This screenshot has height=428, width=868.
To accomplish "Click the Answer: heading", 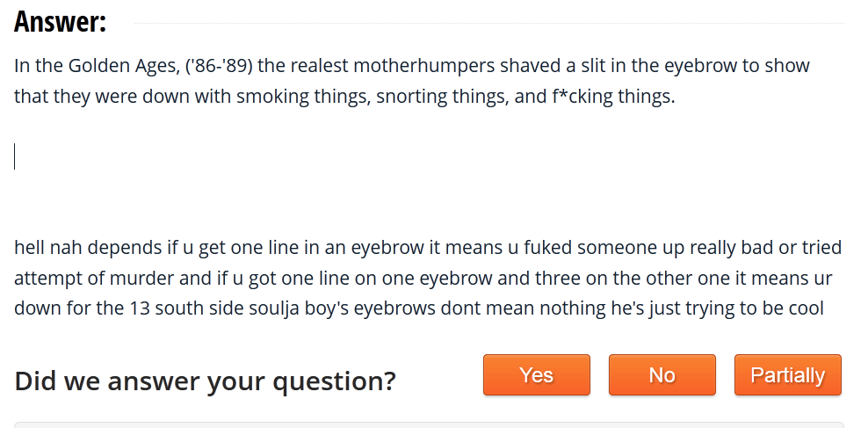I will click(60, 22).
